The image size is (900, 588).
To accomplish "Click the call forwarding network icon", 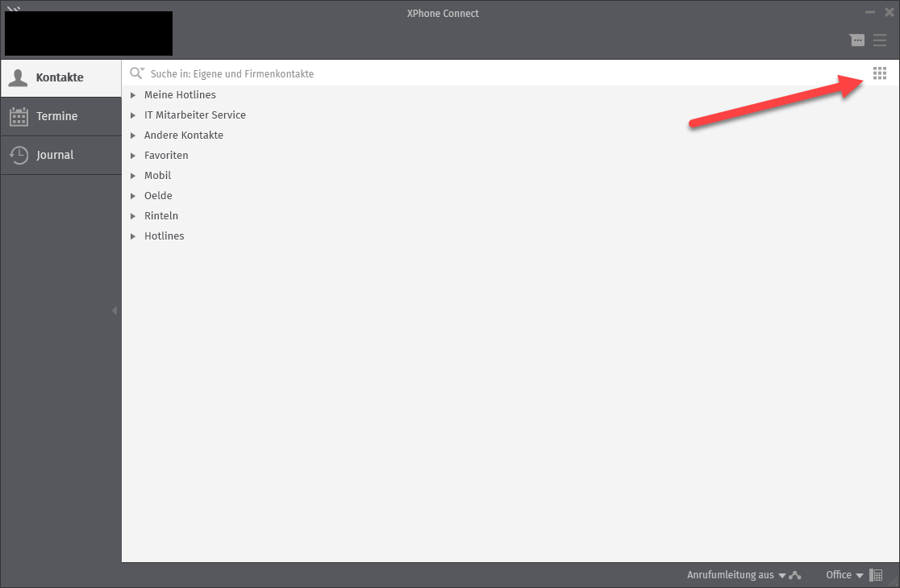I will [x=795, y=575].
